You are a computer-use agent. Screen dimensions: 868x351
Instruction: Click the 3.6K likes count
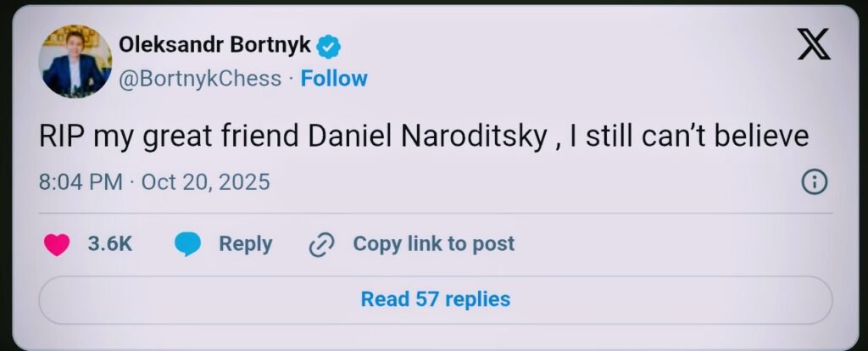coord(110,244)
